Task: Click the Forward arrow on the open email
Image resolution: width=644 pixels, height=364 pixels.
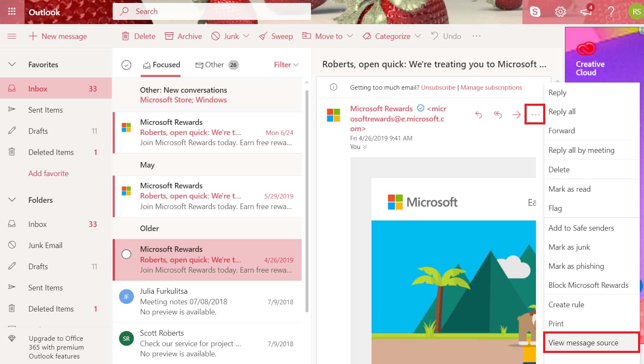Action: point(516,114)
